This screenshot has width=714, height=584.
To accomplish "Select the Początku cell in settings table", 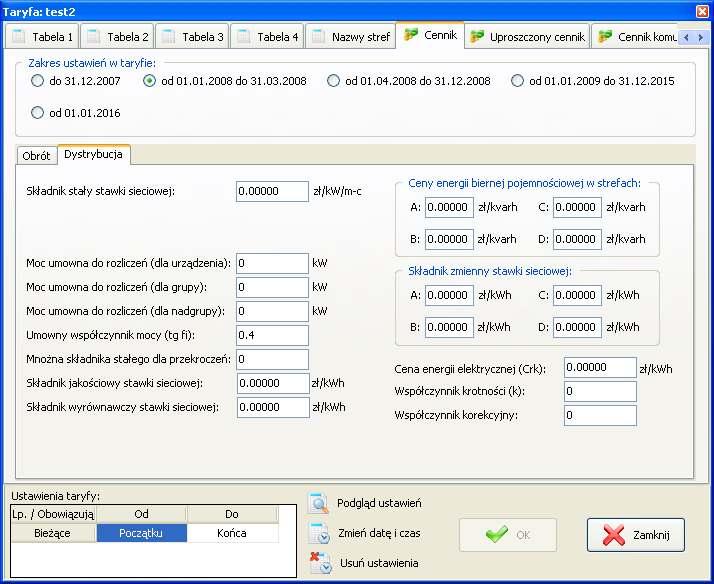I will [x=142, y=533].
